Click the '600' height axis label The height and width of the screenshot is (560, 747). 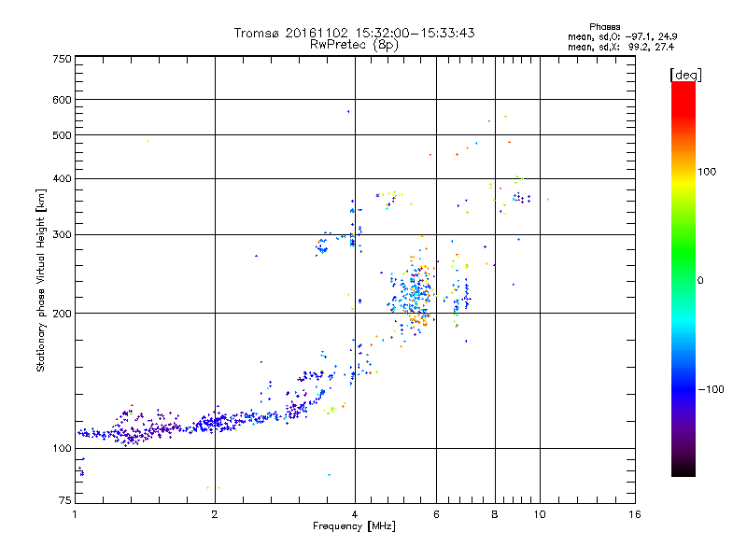pyautogui.click(x=62, y=100)
